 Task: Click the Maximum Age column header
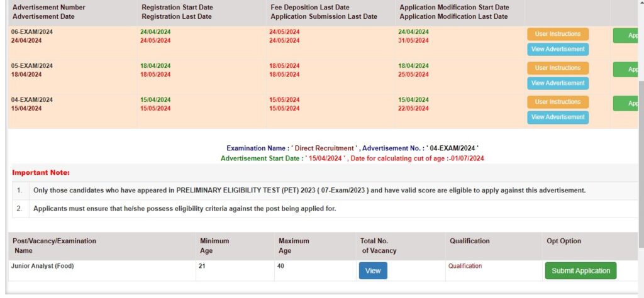click(294, 246)
